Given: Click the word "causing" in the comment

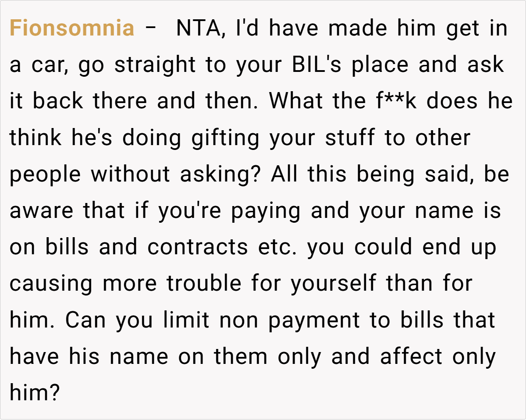Looking at the screenshot, I should pos(51,284).
